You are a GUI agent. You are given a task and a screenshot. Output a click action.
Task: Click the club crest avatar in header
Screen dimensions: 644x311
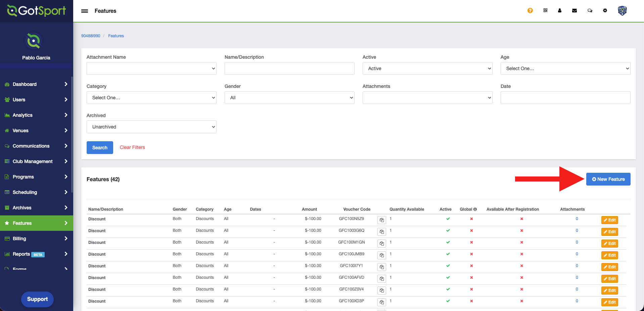pyautogui.click(x=622, y=11)
